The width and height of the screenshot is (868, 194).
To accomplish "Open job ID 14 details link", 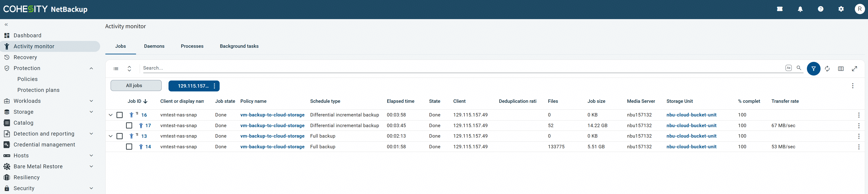I will click(148, 147).
